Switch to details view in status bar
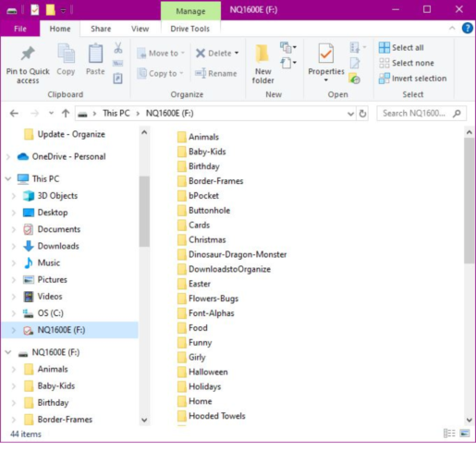This screenshot has width=476, height=476. (x=449, y=433)
